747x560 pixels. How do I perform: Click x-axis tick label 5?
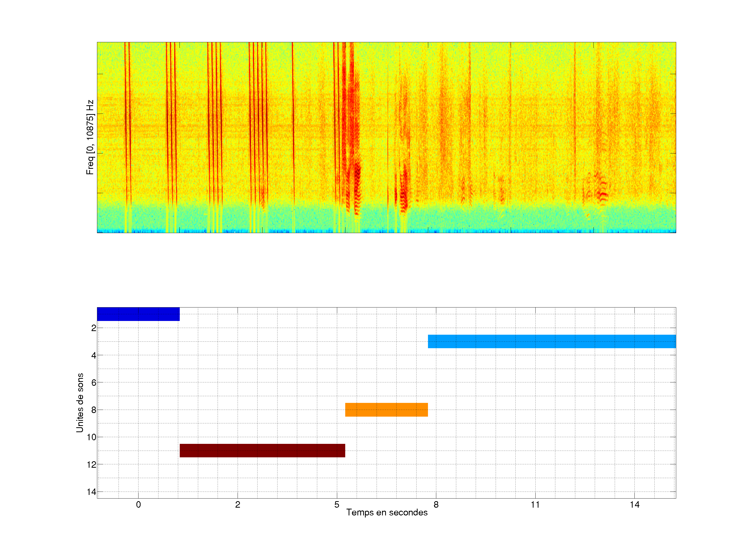(x=337, y=505)
